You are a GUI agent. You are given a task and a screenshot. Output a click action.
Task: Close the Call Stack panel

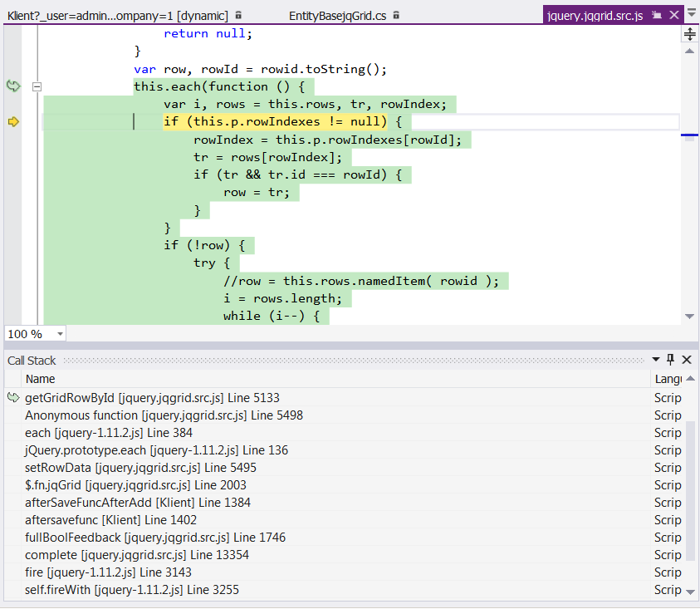[687, 359]
